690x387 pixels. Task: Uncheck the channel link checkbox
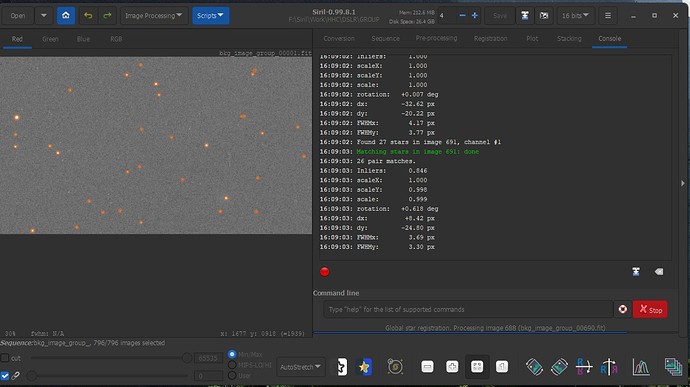pyautogui.click(x=5, y=376)
